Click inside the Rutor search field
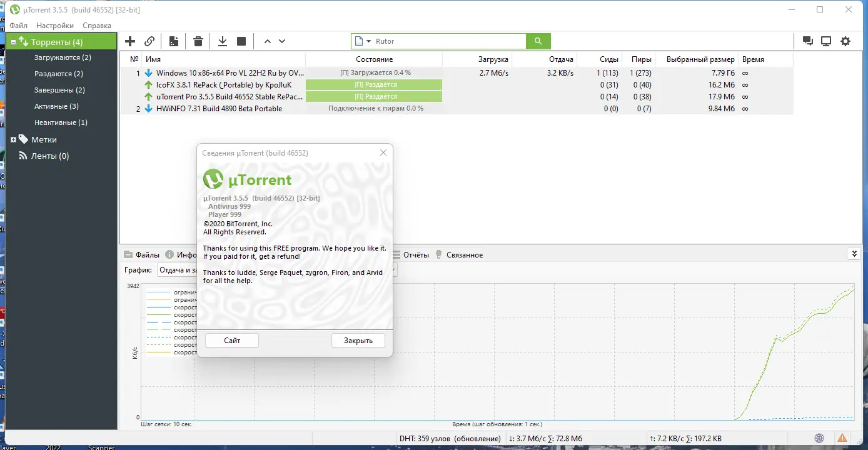 (438, 41)
